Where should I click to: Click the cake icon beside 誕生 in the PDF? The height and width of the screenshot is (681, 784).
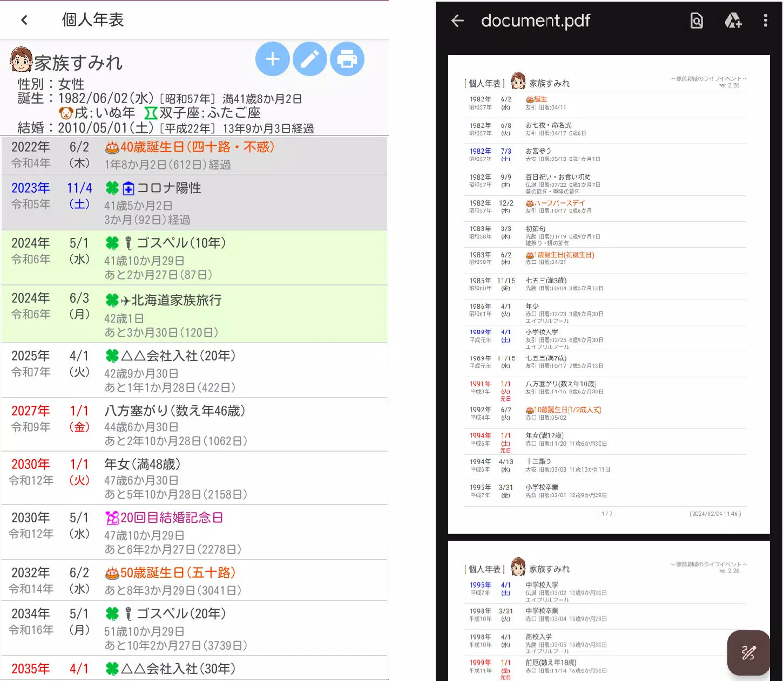(530, 100)
